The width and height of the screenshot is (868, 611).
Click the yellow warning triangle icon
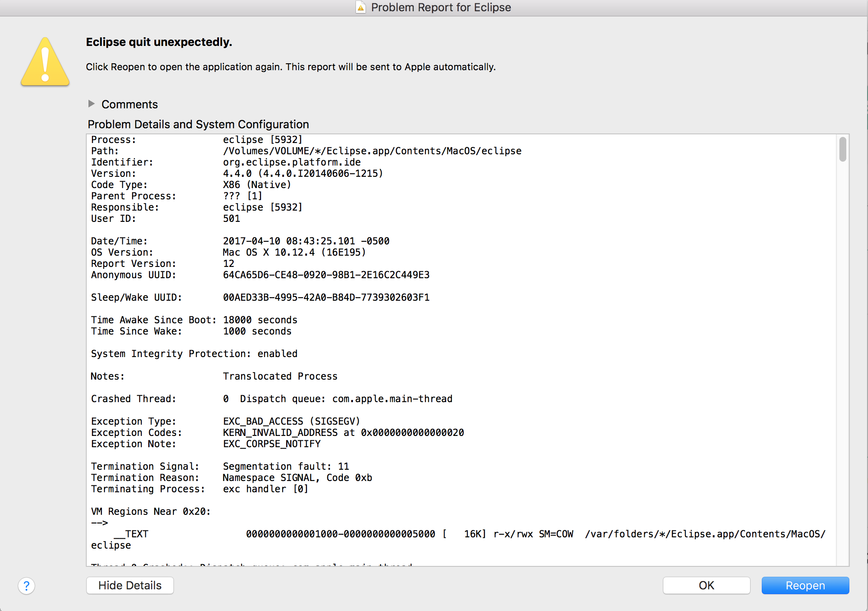pos(45,62)
